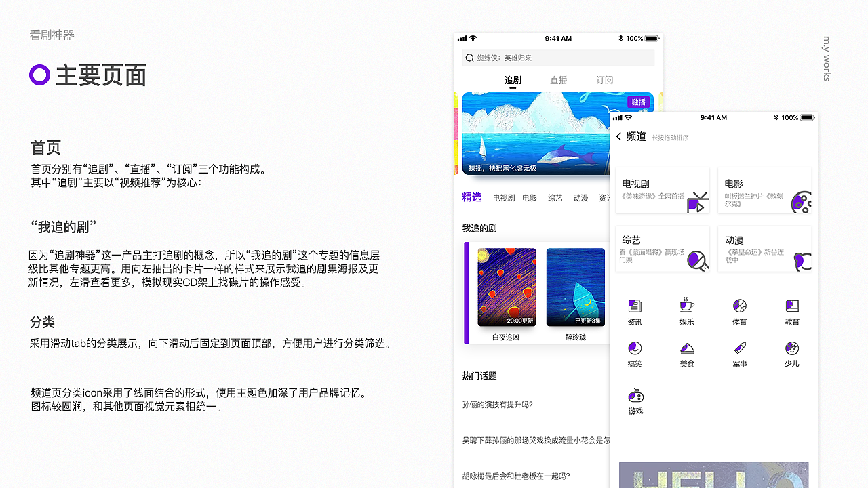Tap the 已更新3集 label on poster
Screen dimensions: 868x488
pyautogui.click(x=589, y=321)
